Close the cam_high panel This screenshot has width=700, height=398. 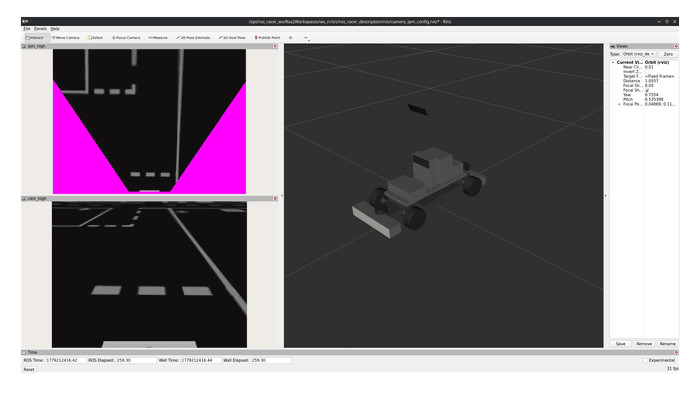coord(275,199)
